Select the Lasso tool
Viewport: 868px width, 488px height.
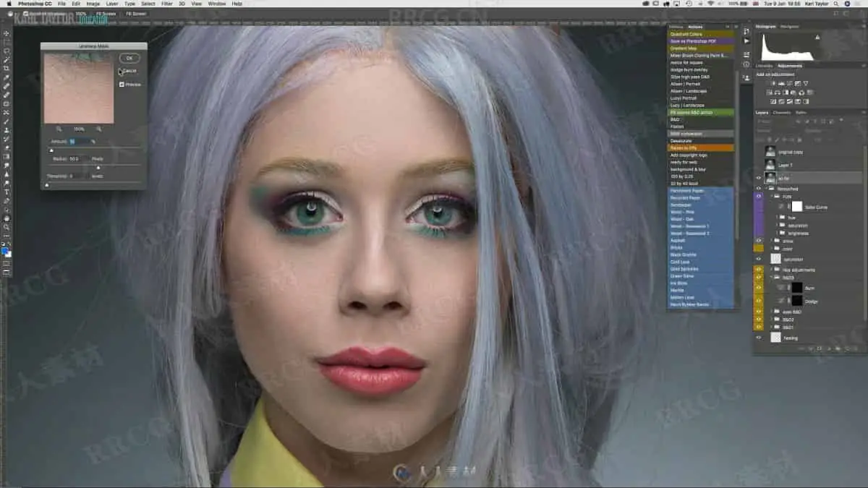point(7,51)
